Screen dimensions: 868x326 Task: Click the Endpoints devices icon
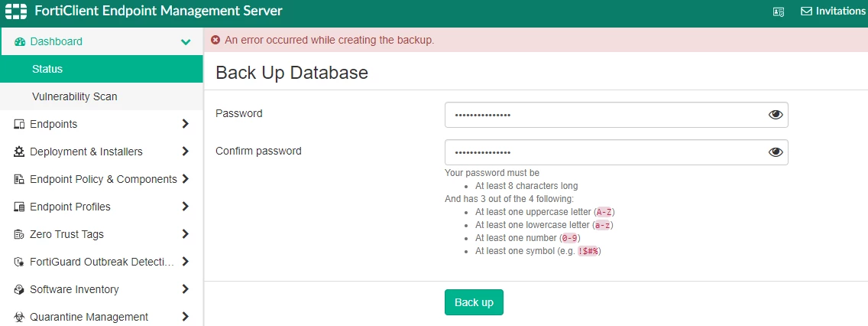[19, 124]
